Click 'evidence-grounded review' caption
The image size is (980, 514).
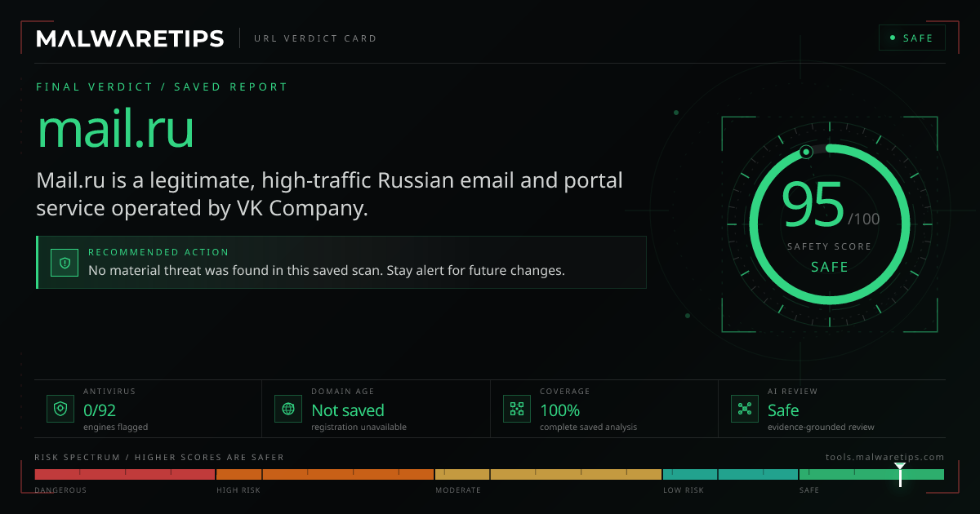(x=821, y=427)
